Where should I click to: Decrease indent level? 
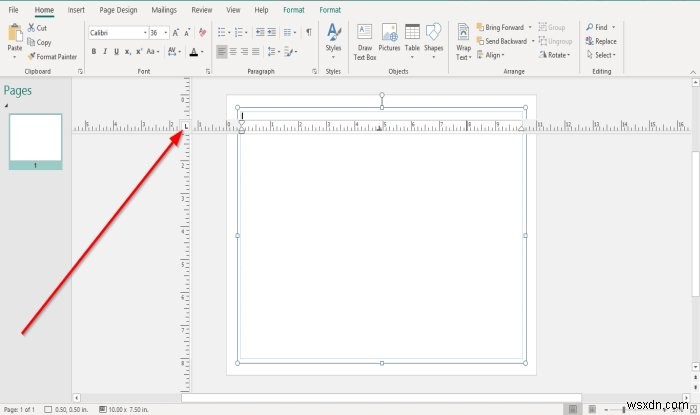(260, 32)
